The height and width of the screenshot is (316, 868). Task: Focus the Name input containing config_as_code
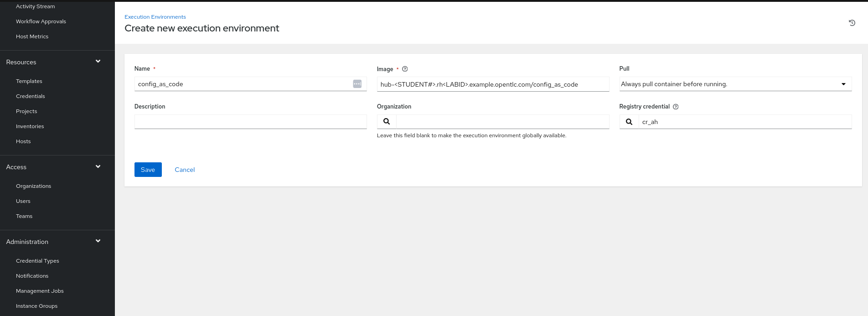[x=250, y=84]
